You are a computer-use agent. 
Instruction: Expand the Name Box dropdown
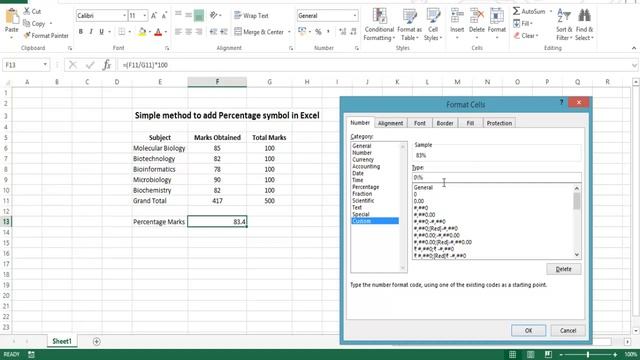(45, 65)
